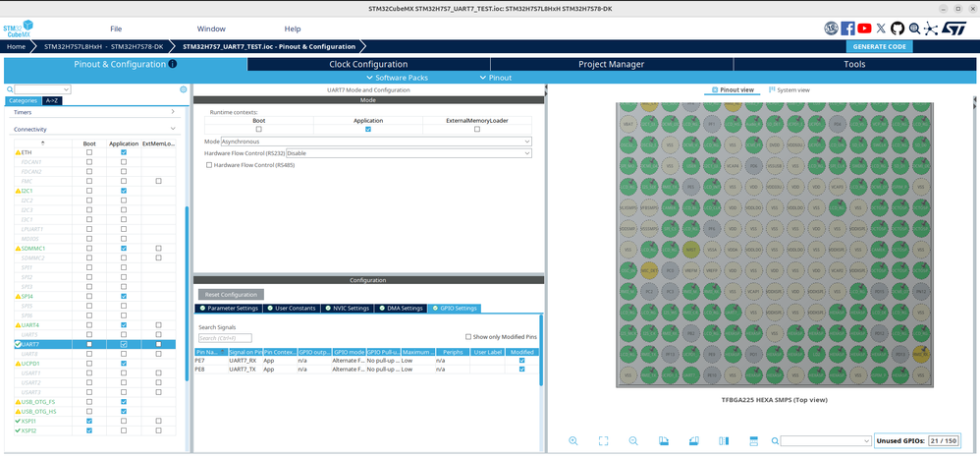The width and height of the screenshot is (980, 458).
Task: Open the DMA Settings tab
Action: tap(400, 308)
